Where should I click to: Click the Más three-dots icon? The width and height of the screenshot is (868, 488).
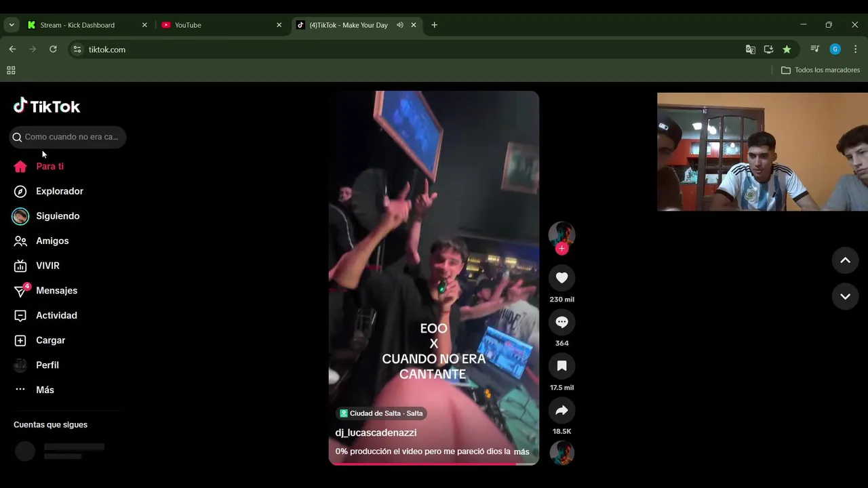[20, 390]
